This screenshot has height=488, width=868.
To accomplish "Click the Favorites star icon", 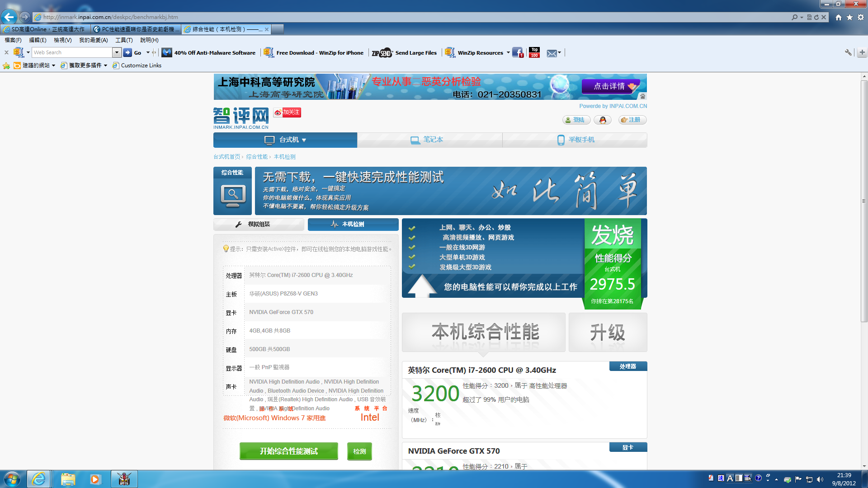I will point(849,17).
